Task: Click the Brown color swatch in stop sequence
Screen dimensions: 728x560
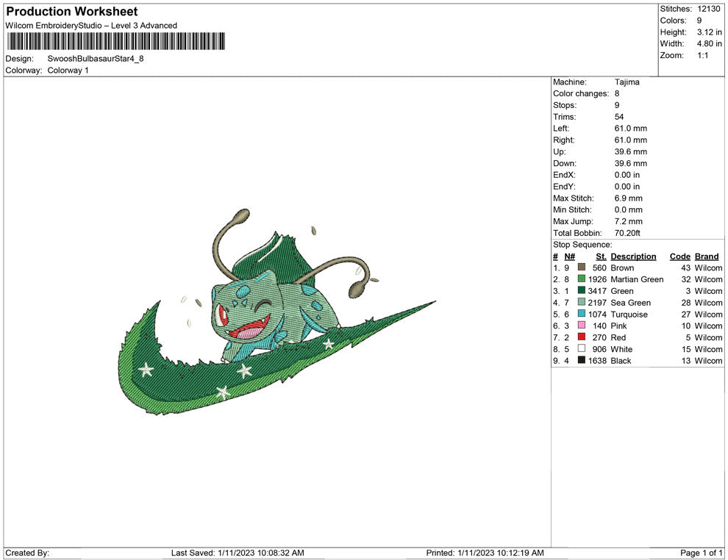Action: click(x=581, y=268)
